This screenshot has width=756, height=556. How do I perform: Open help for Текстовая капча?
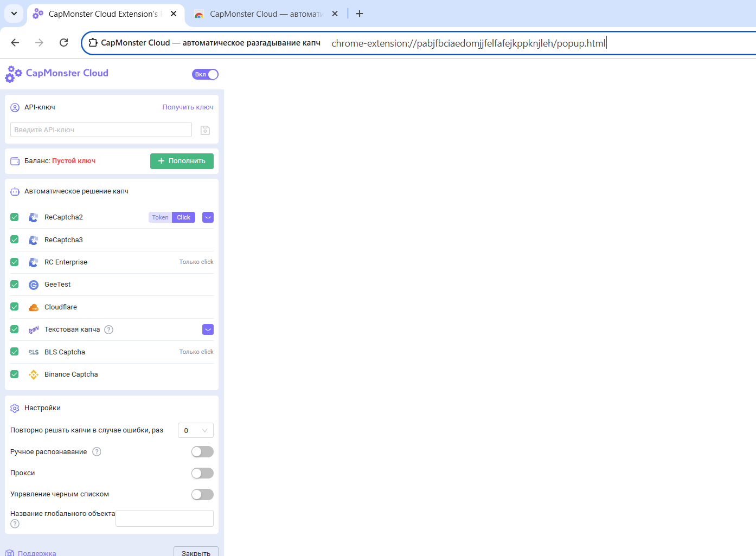click(x=108, y=329)
